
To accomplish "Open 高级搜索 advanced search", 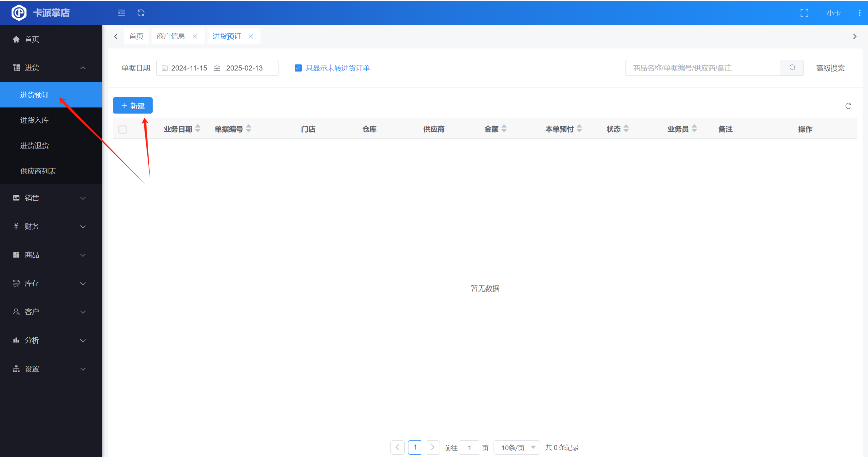I will coord(830,68).
